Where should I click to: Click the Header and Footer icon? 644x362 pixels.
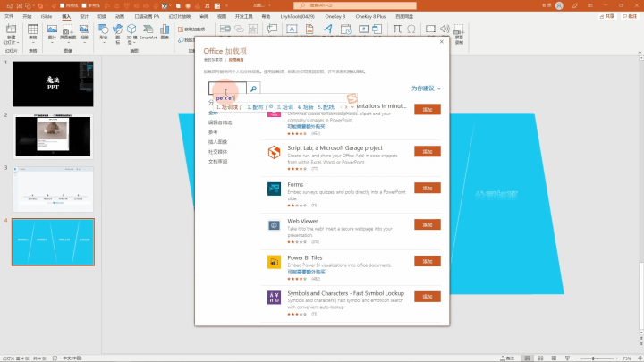[309, 29]
